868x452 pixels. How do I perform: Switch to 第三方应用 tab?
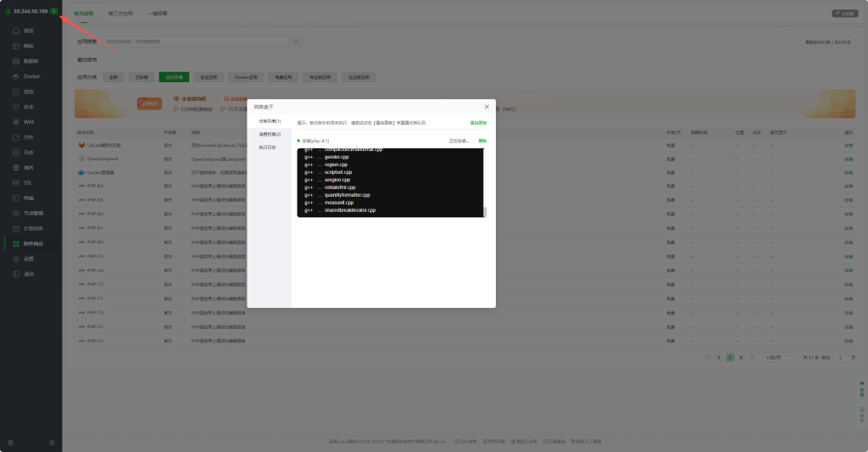[x=120, y=14]
